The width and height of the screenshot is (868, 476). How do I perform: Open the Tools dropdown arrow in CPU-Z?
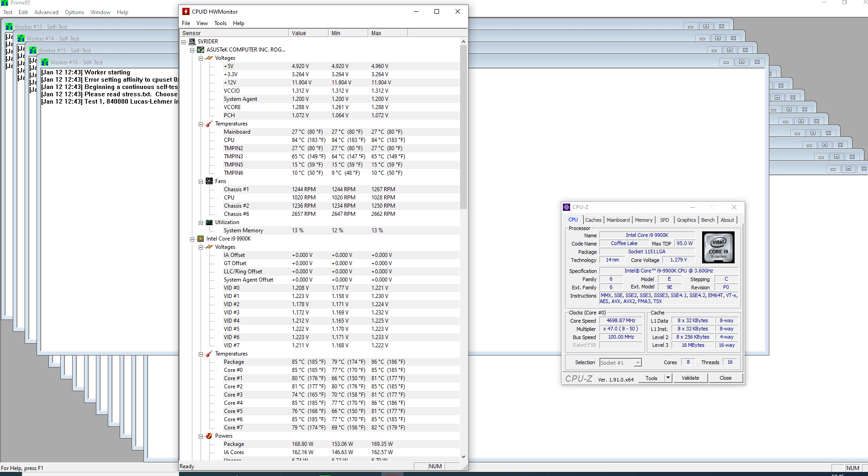click(668, 378)
